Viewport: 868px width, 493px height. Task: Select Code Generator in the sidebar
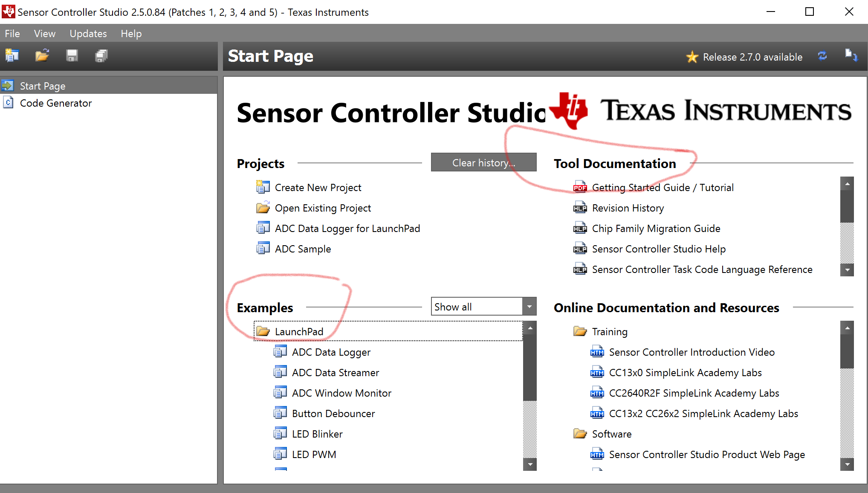click(55, 103)
